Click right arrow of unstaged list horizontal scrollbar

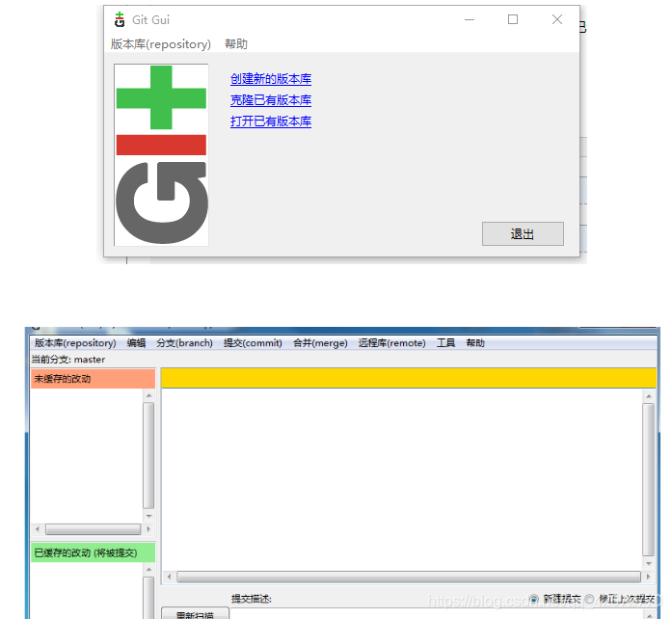[148, 529]
